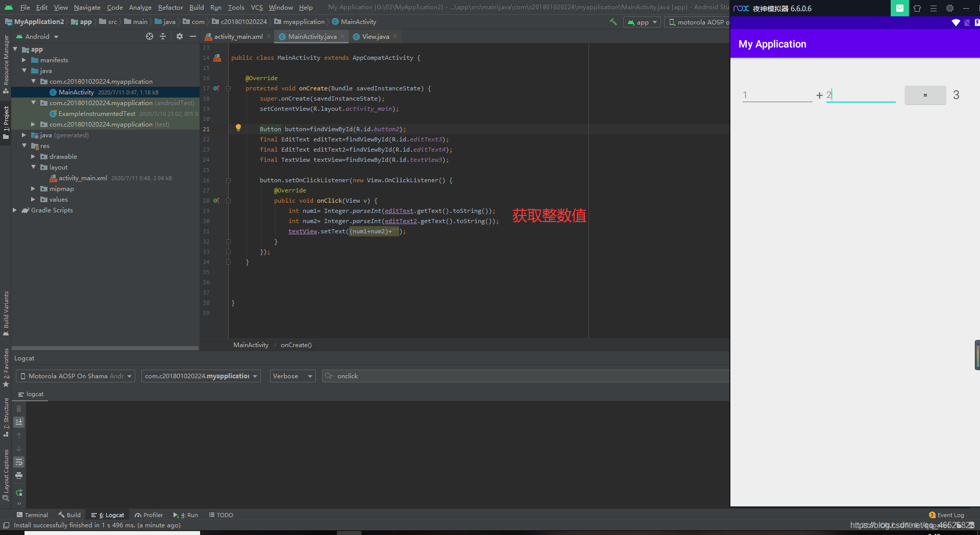Open the File menu
This screenshot has width=980, height=535.
25,7
